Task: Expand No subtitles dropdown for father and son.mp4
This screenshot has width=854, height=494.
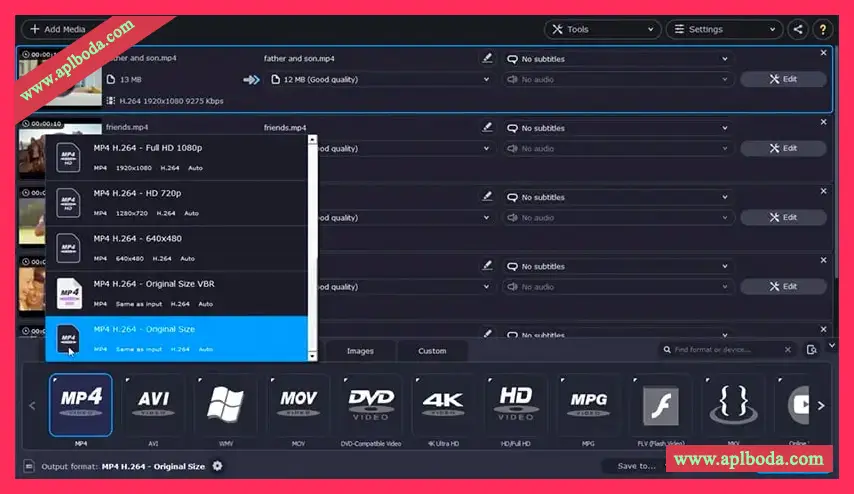Action: 618,59
